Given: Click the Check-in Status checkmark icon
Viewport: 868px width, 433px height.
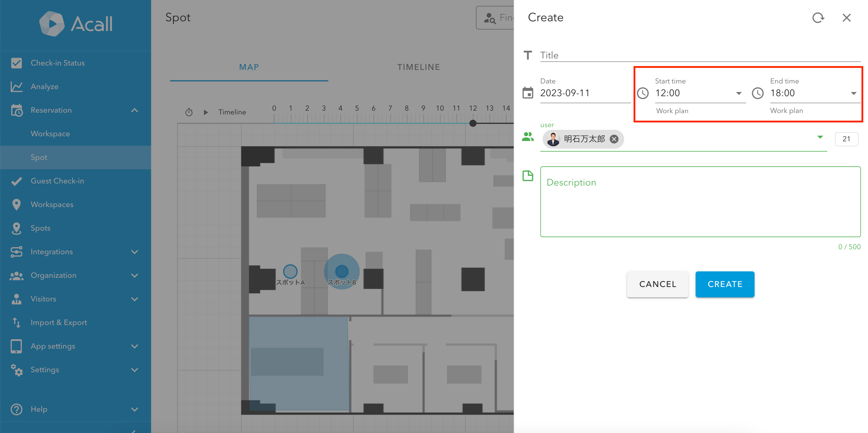Looking at the screenshot, I should (x=16, y=63).
